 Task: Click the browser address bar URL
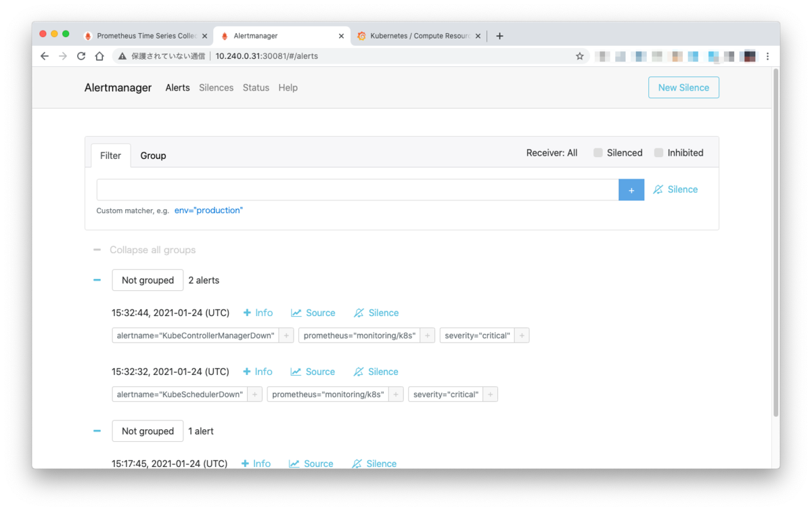(267, 56)
